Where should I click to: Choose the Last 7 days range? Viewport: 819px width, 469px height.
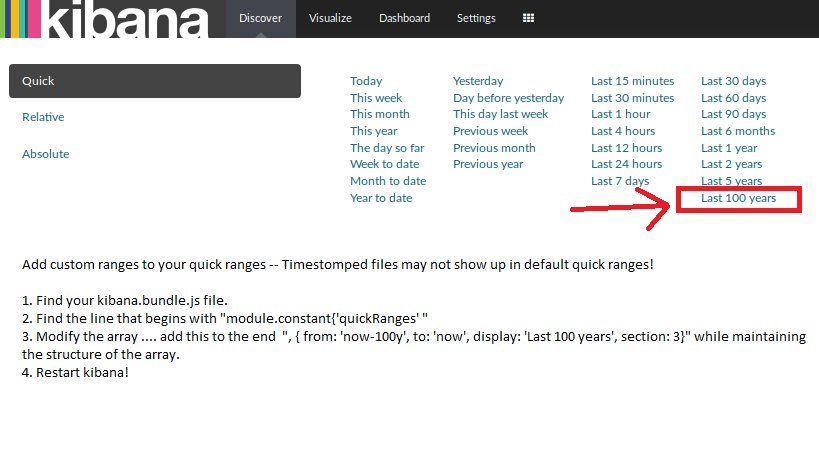click(620, 181)
